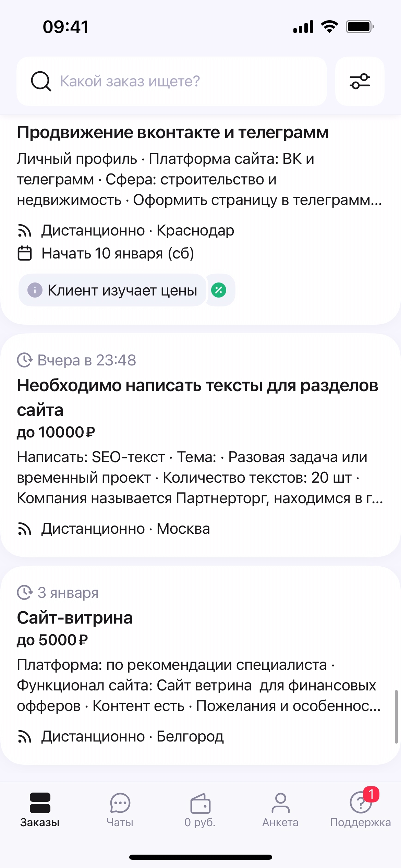Viewport: 401px width, 868px height.
Task: Tap the magnifying glass search icon
Action: 41,82
